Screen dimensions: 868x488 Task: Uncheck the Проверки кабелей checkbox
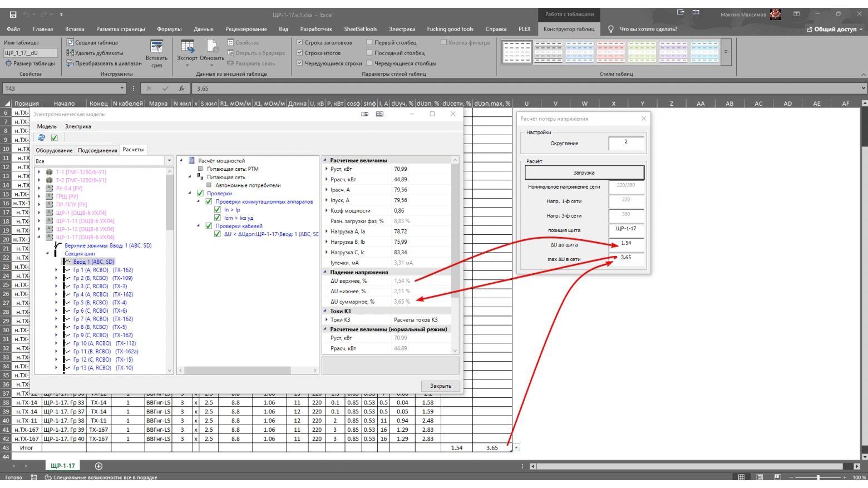[x=209, y=226]
